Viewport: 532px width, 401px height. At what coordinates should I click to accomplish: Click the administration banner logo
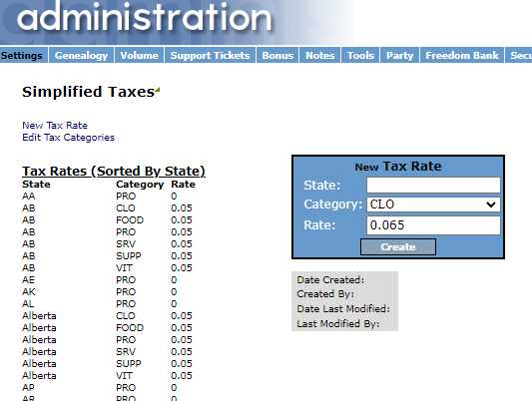144,18
